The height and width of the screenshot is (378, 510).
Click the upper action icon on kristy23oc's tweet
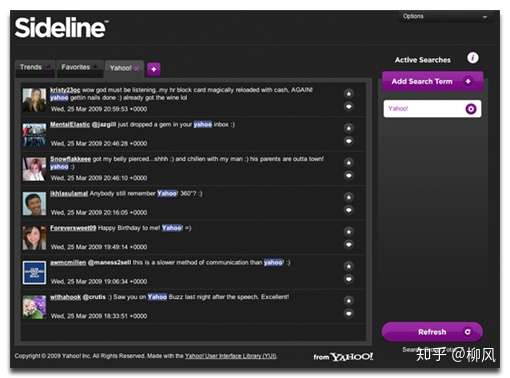348,94
